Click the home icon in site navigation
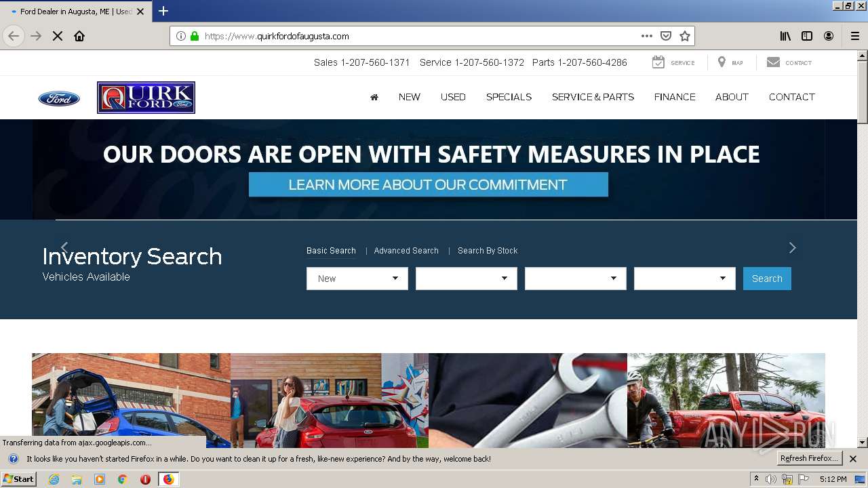This screenshot has height=488, width=868. click(x=374, y=97)
